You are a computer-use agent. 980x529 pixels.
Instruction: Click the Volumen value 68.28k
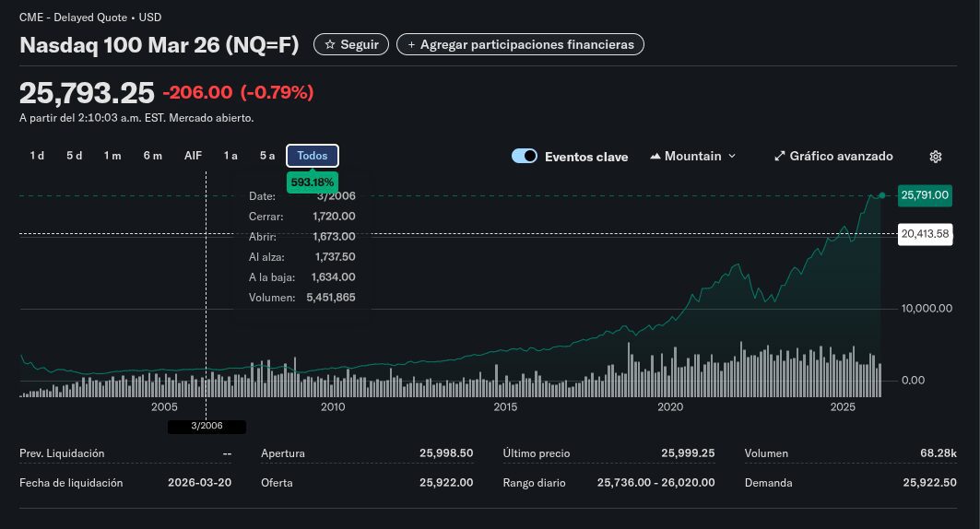[939, 453]
